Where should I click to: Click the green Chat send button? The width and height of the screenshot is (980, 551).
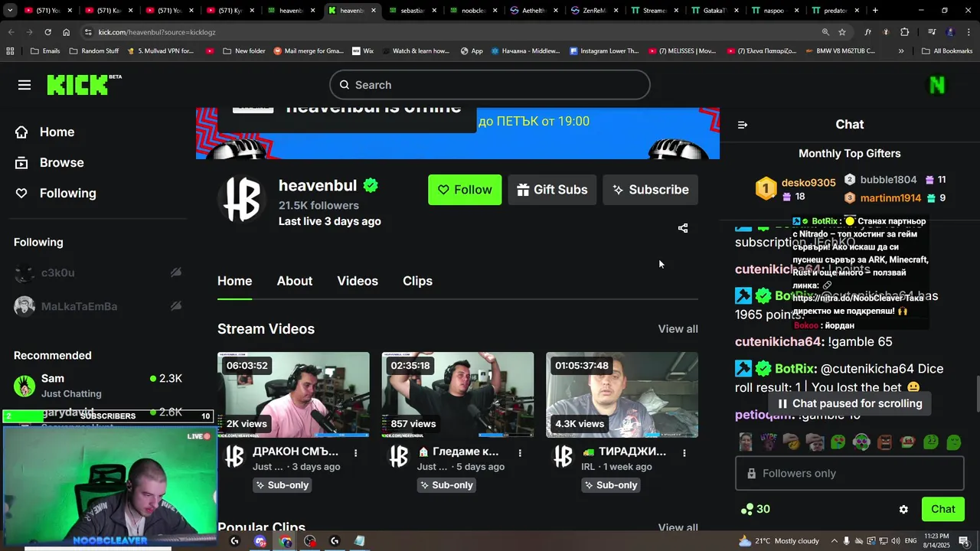(x=943, y=510)
